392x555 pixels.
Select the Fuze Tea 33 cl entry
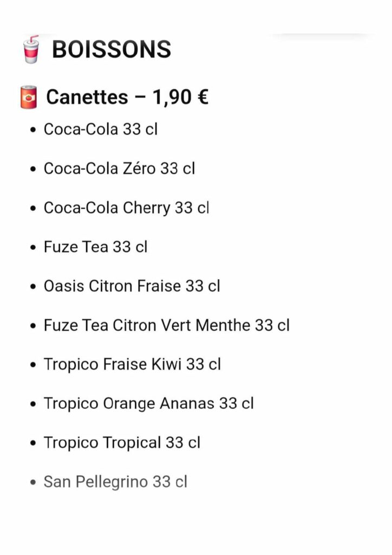point(95,247)
